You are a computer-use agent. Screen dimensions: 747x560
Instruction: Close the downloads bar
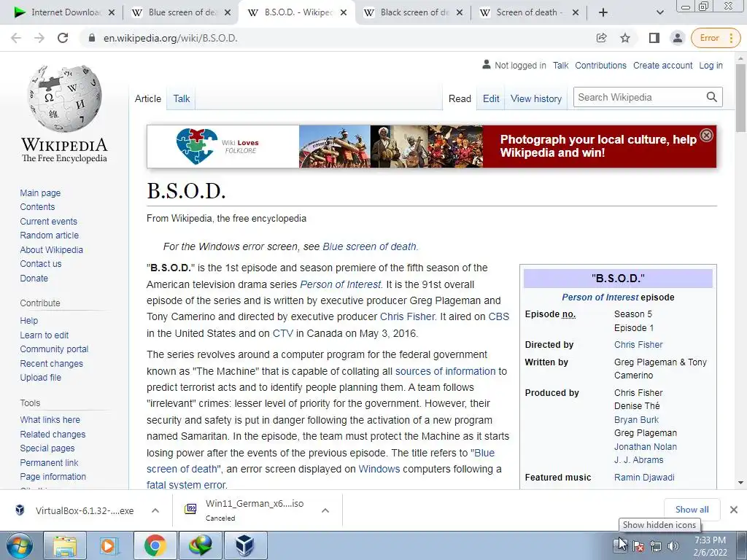734,510
